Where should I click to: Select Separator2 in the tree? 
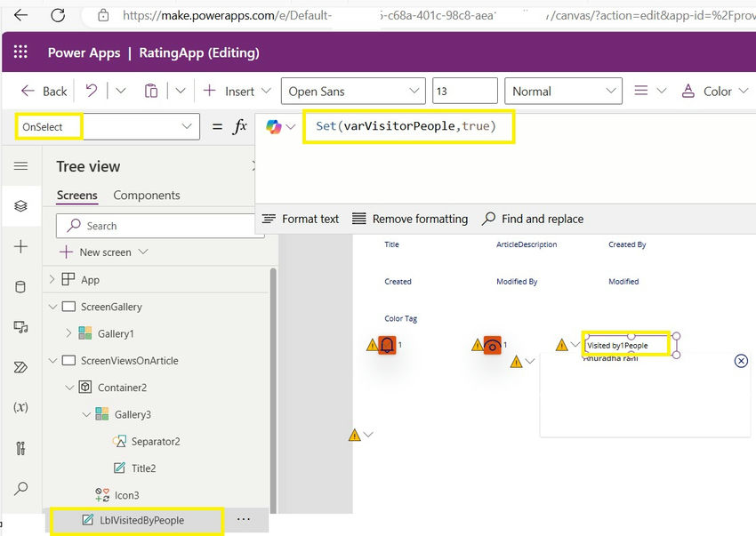point(156,442)
